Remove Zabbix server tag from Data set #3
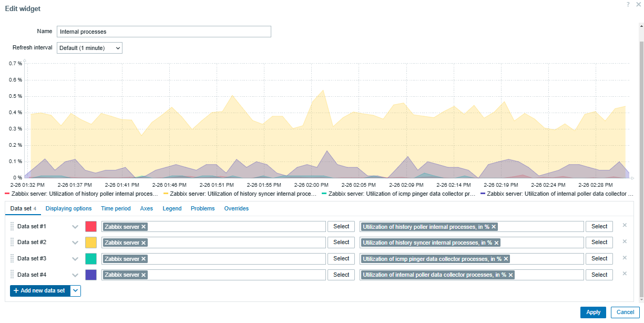This screenshot has width=644, height=323. (x=144, y=259)
